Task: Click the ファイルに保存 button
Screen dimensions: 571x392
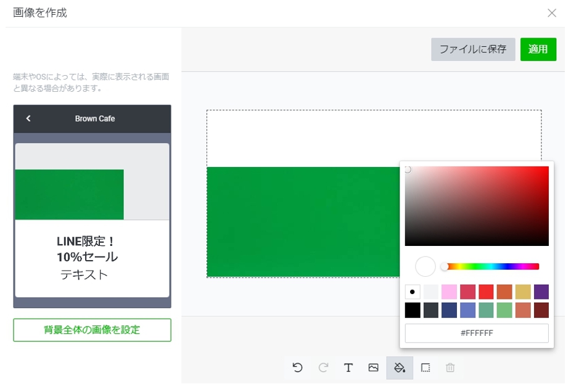Action: click(473, 49)
